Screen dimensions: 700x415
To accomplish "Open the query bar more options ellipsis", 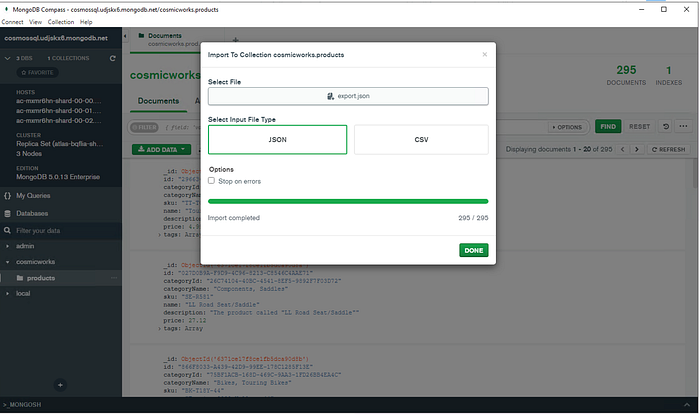I will tap(683, 126).
